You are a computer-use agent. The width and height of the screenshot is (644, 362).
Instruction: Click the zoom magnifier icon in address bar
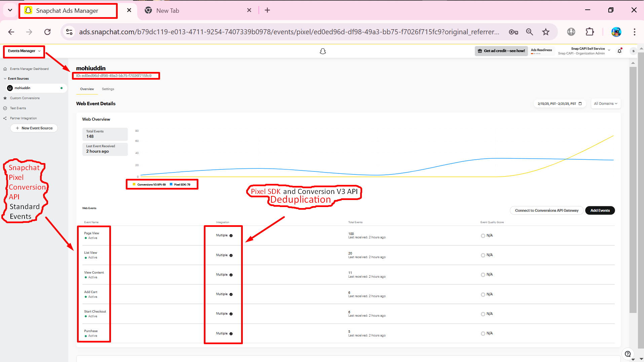click(530, 32)
